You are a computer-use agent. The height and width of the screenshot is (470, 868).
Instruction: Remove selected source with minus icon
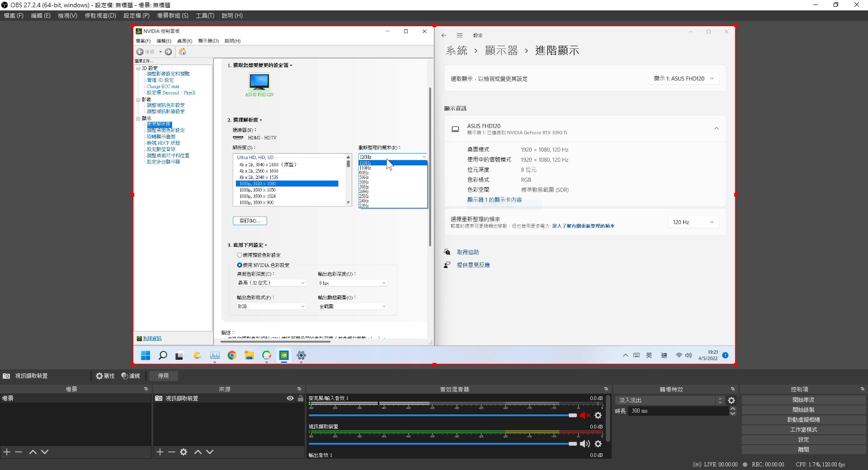point(171,452)
